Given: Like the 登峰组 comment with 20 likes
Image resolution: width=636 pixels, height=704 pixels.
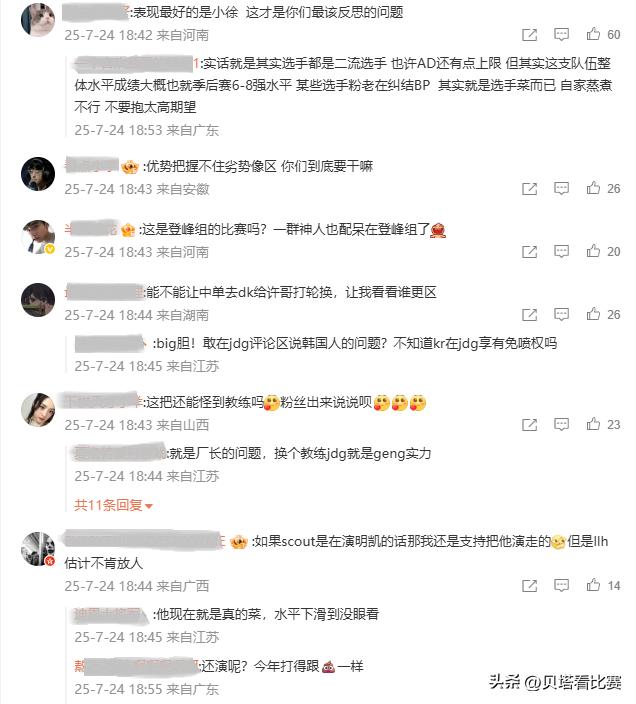Looking at the screenshot, I should (593, 251).
